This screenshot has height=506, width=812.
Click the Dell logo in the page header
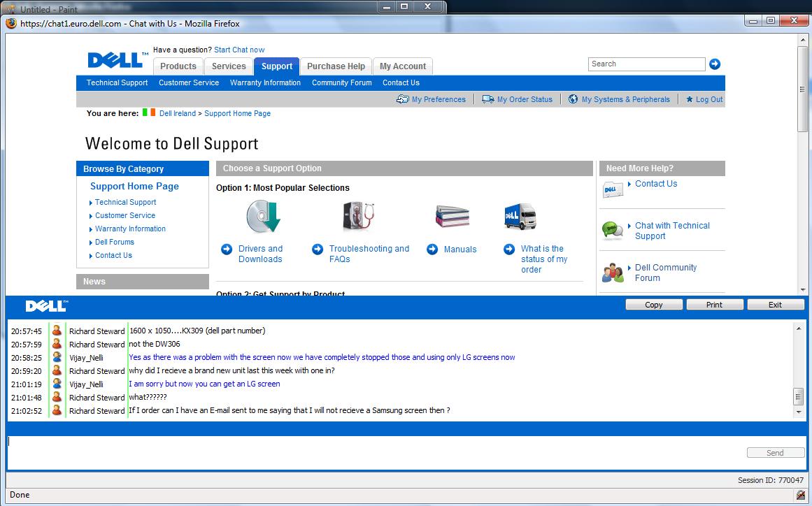117,60
